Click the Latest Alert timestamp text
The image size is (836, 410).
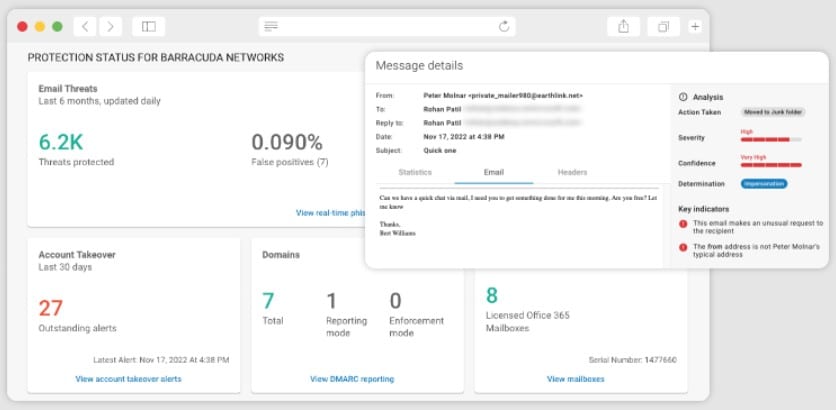point(161,360)
